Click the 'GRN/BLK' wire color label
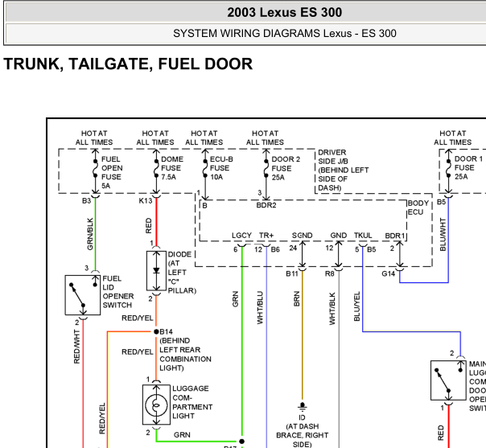 click(90, 234)
